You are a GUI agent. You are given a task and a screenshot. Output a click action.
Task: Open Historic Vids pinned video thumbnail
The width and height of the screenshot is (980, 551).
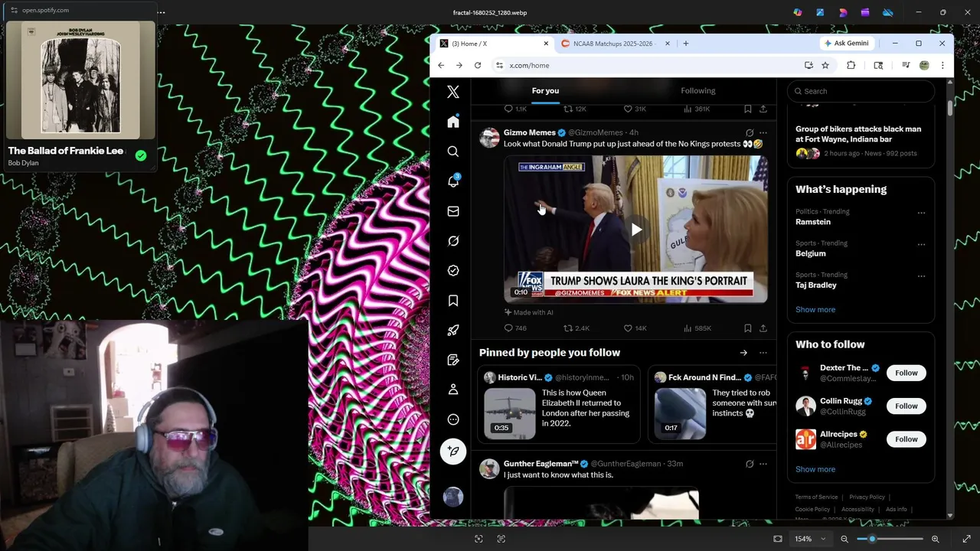pyautogui.click(x=510, y=413)
